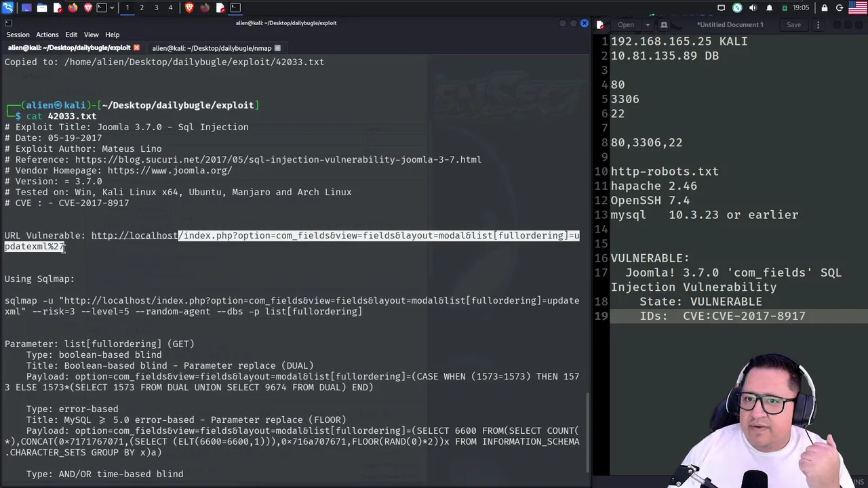The image size is (868, 488).
Task: Launch the text editor from panel launchers
Action: [x=57, y=7]
